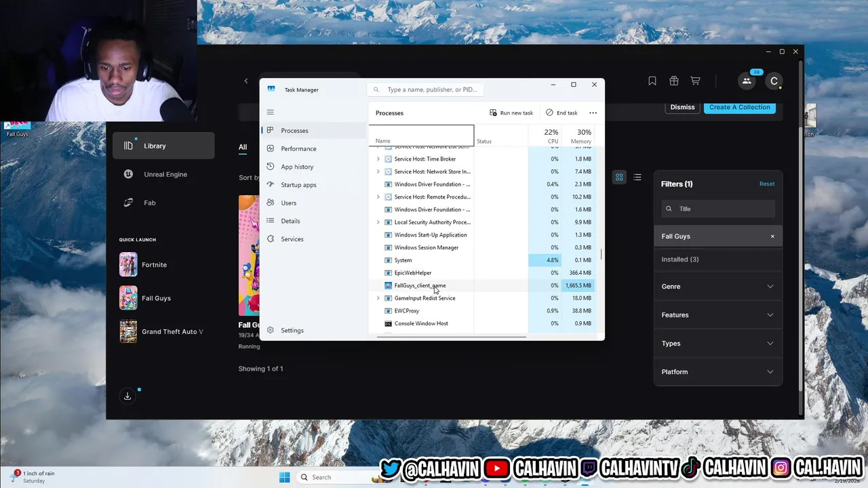Remove the Fall Guys filter chip
Viewport: 868px width, 488px height.
(x=772, y=237)
